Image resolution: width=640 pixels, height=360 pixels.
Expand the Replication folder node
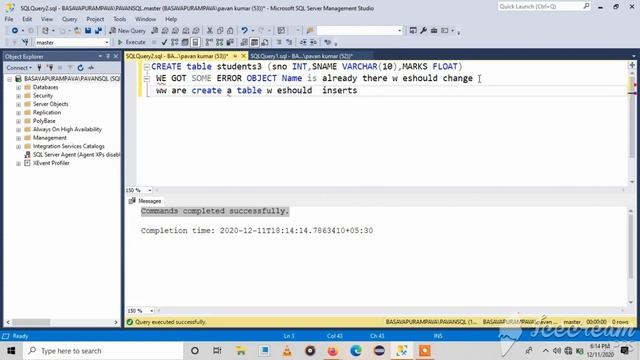click(18, 113)
